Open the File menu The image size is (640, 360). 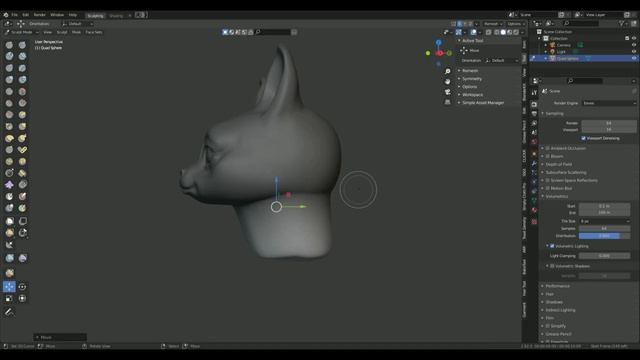pos(14,15)
